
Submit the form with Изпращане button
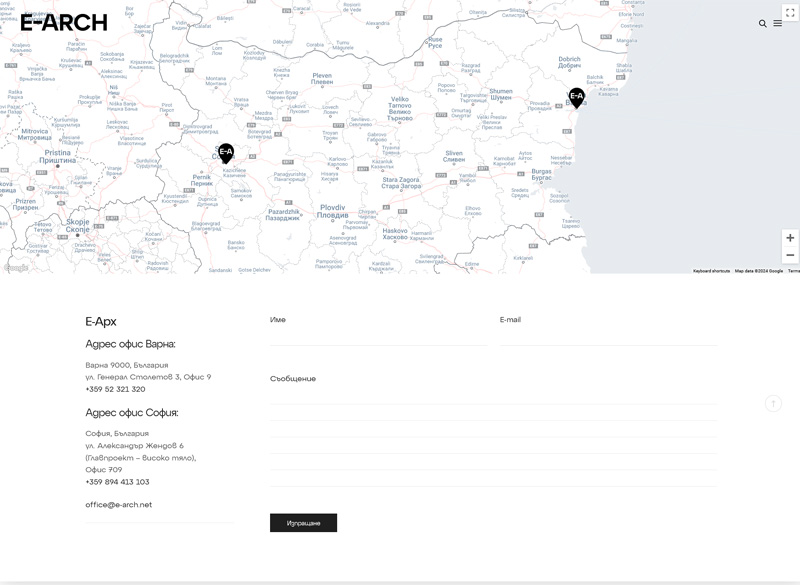pyautogui.click(x=304, y=523)
